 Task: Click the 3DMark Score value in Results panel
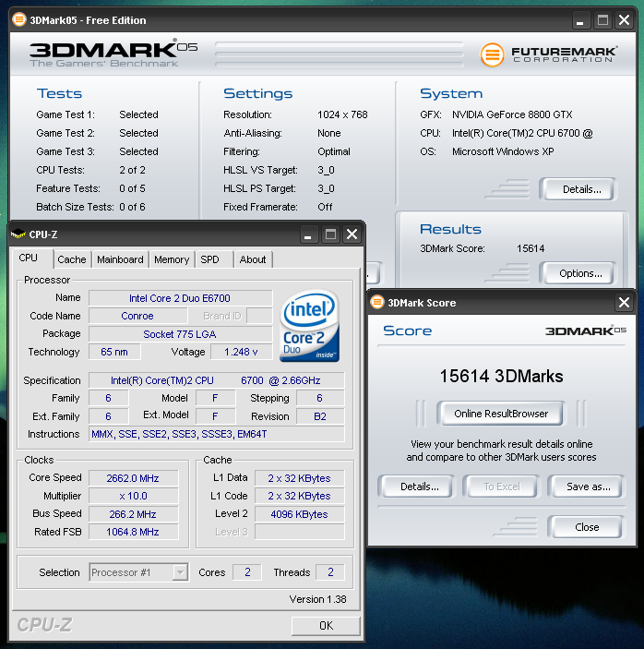pyautogui.click(x=531, y=248)
